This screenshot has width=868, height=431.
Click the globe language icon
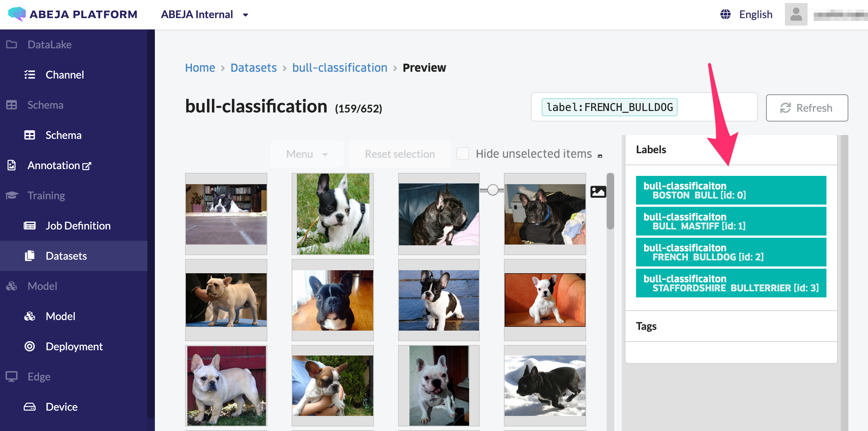click(725, 14)
